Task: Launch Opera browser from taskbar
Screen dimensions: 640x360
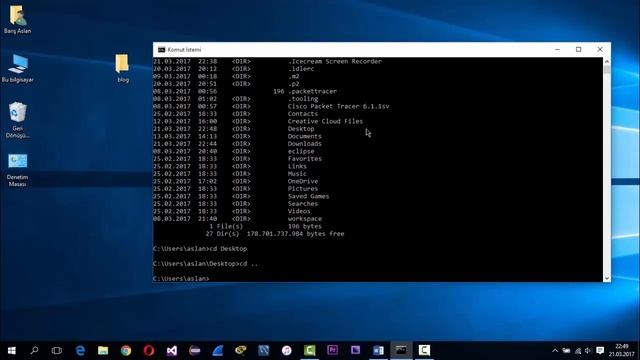Action: [149, 350]
